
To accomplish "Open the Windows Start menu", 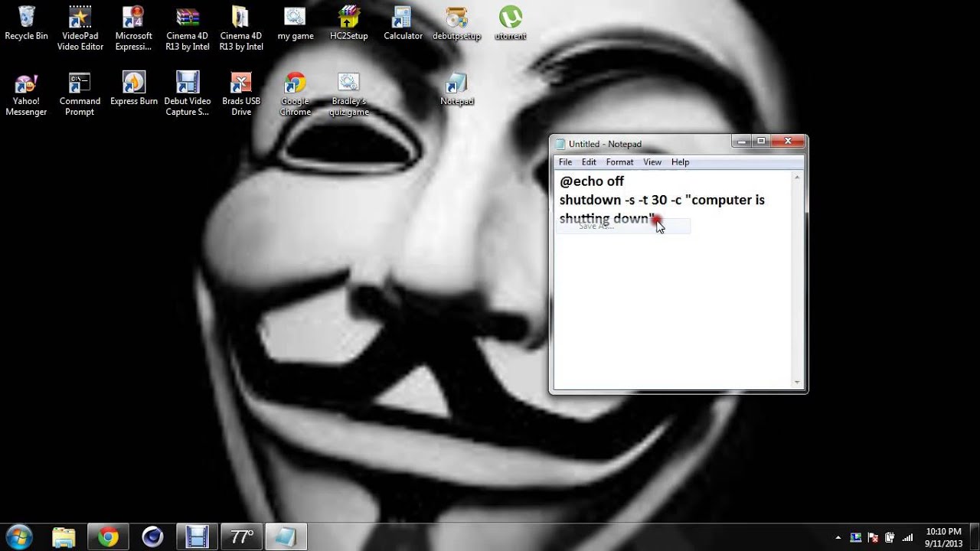I will click(19, 537).
